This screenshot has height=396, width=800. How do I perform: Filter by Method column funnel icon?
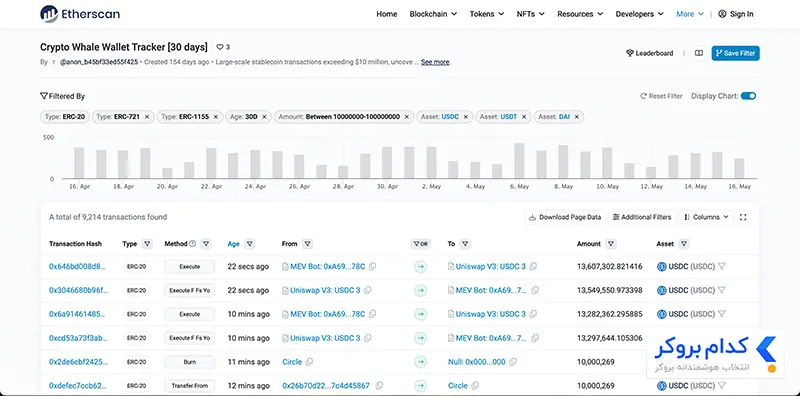point(206,244)
